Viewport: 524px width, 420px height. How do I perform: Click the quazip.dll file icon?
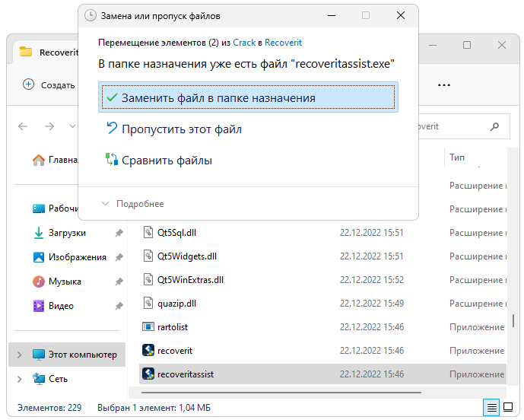click(148, 303)
